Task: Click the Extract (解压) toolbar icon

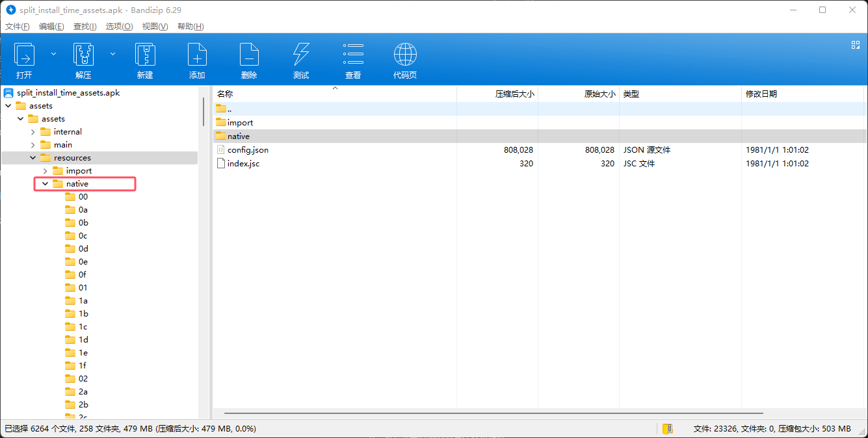Action: pos(83,55)
